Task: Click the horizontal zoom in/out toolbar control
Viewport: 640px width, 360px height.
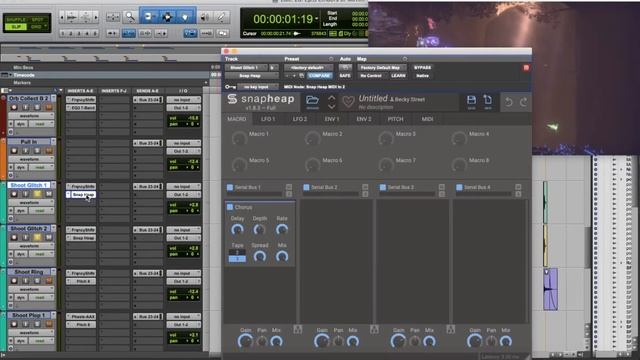Action: click(113, 17)
